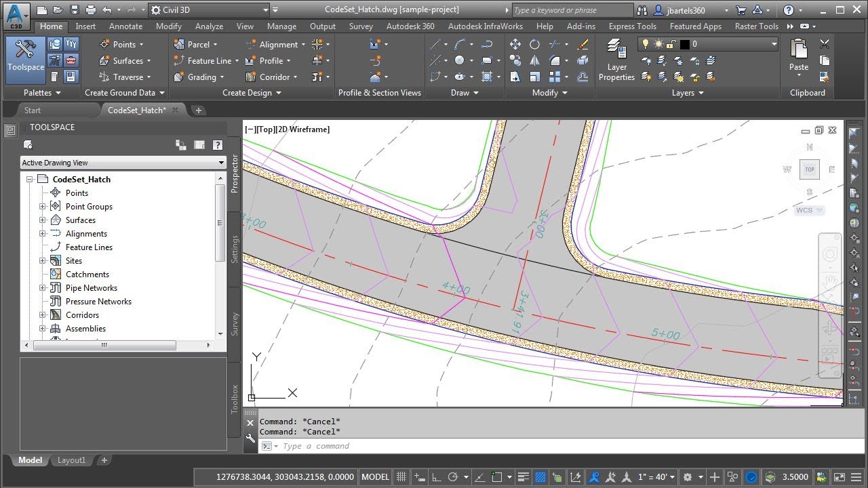Click the Plot printer icon
The height and width of the screenshot is (488, 868).
pyautogui.click(x=92, y=10)
